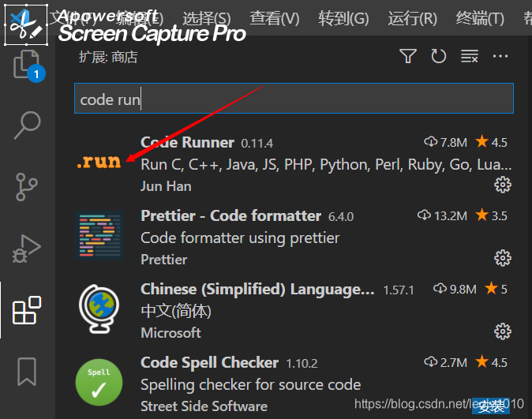Image resolution: width=532 pixels, height=419 pixels.
Task: Select the 'Prettier - Code formatter' title
Action: [230, 215]
